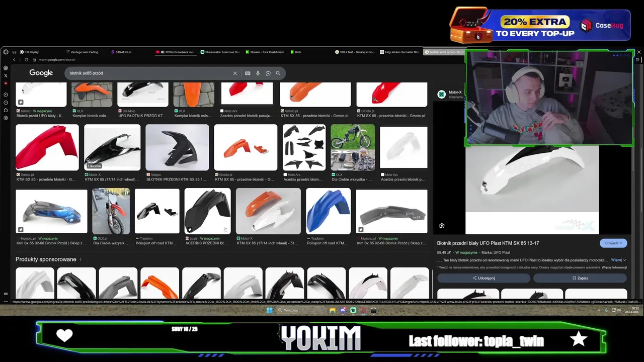This screenshot has width=644, height=362.
Task: Click the Udostępnij share button
Action: coord(484,278)
